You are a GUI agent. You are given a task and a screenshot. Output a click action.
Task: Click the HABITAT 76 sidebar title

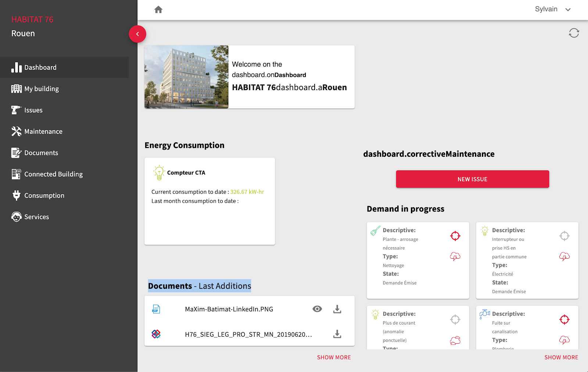[x=32, y=20]
